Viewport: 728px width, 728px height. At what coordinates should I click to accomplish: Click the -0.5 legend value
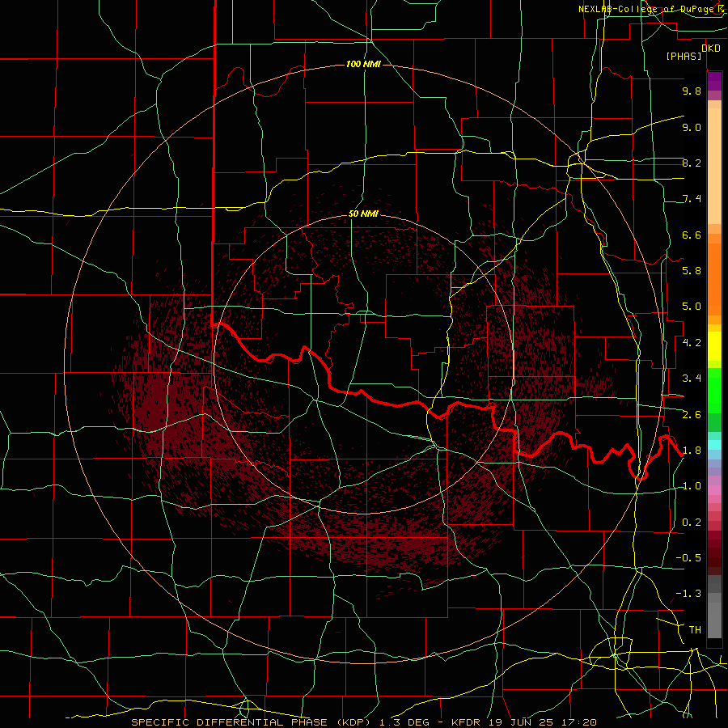pos(688,558)
